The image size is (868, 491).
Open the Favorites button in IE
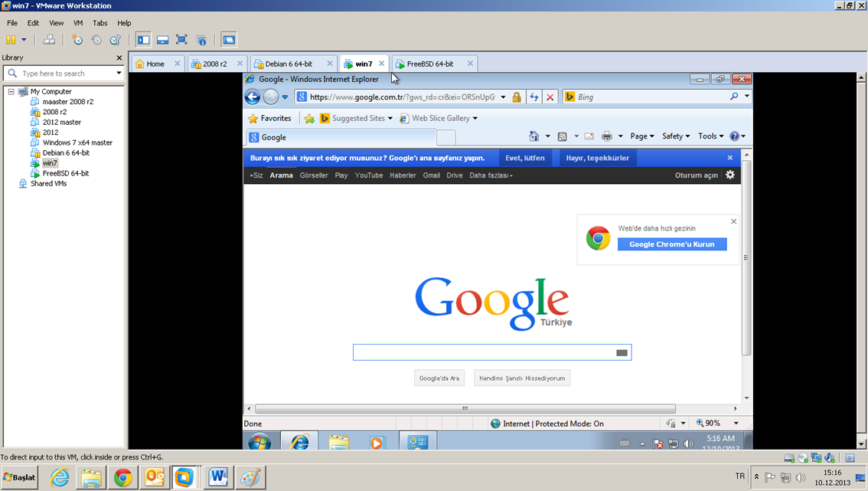[269, 118]
